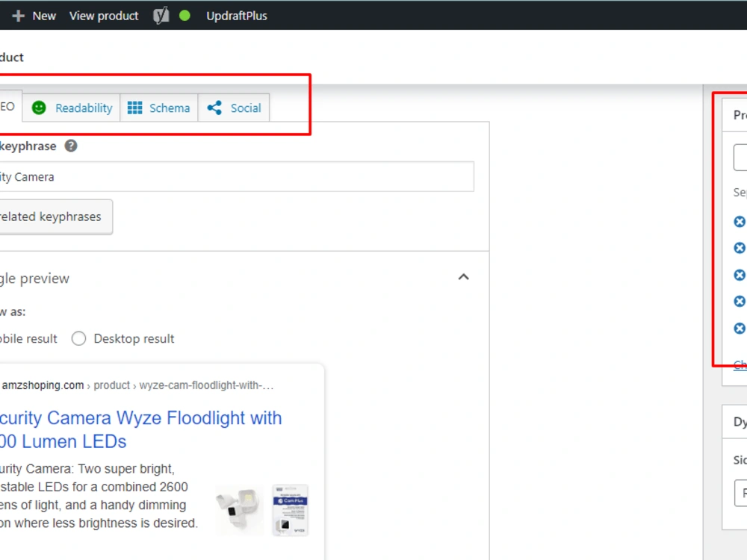
Task: Click the focus keyphrase input field
Action: coord(237,177)
